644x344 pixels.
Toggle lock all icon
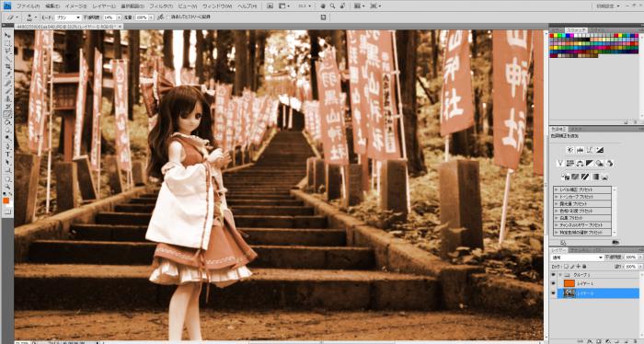click(584, 267)
